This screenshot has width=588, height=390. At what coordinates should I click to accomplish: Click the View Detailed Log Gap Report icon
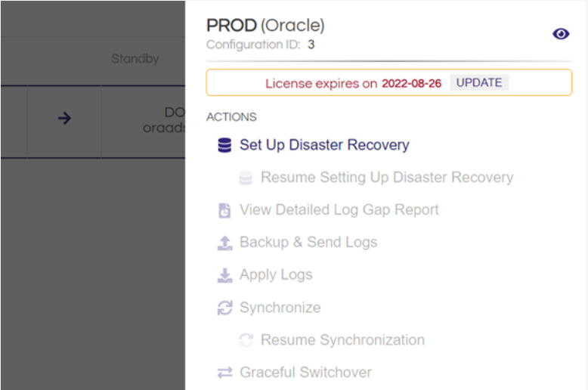click(x=224, y=211)
